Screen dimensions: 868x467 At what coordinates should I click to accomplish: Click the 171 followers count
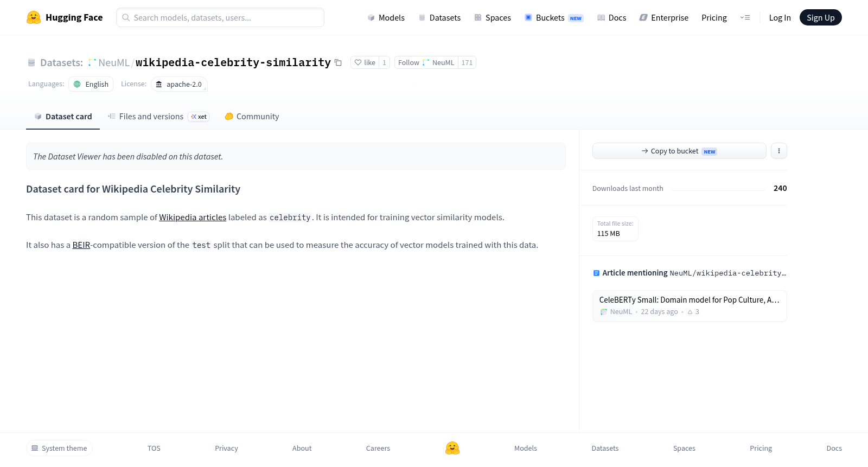(x=467, y=62)
